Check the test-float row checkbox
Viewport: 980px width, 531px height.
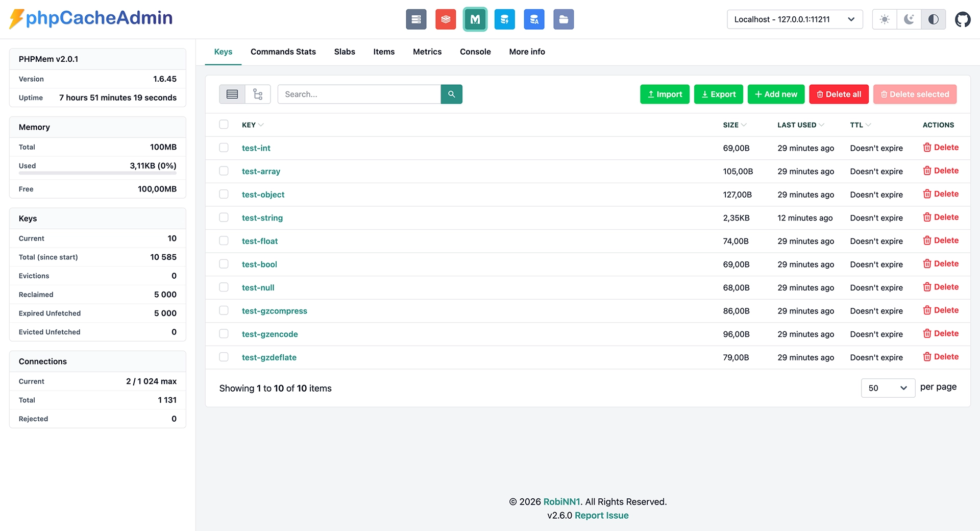224,240
